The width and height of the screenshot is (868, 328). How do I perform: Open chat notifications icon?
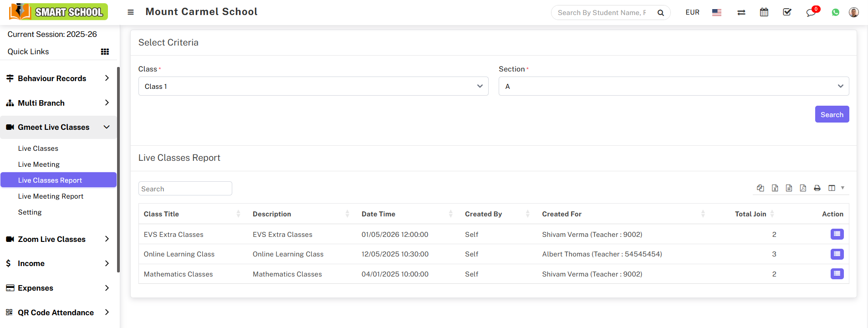point(811,12)
